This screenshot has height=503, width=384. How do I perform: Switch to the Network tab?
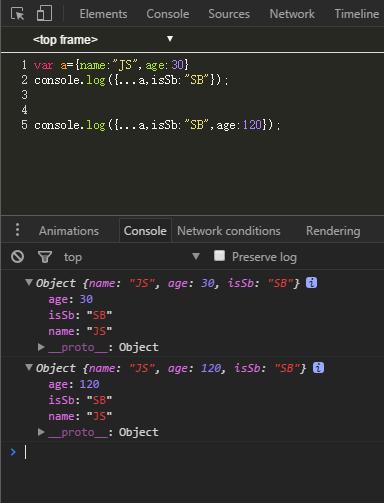point(292,14)
